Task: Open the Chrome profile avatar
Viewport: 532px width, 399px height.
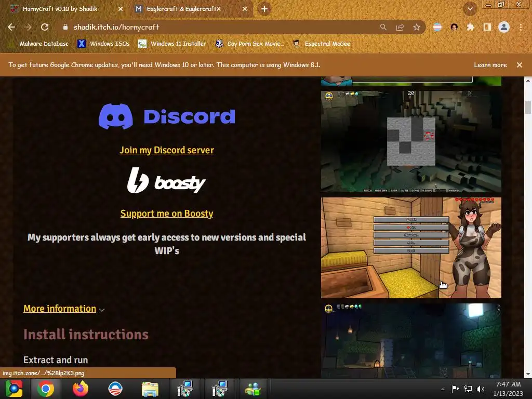Action: (x=504, y=27)
